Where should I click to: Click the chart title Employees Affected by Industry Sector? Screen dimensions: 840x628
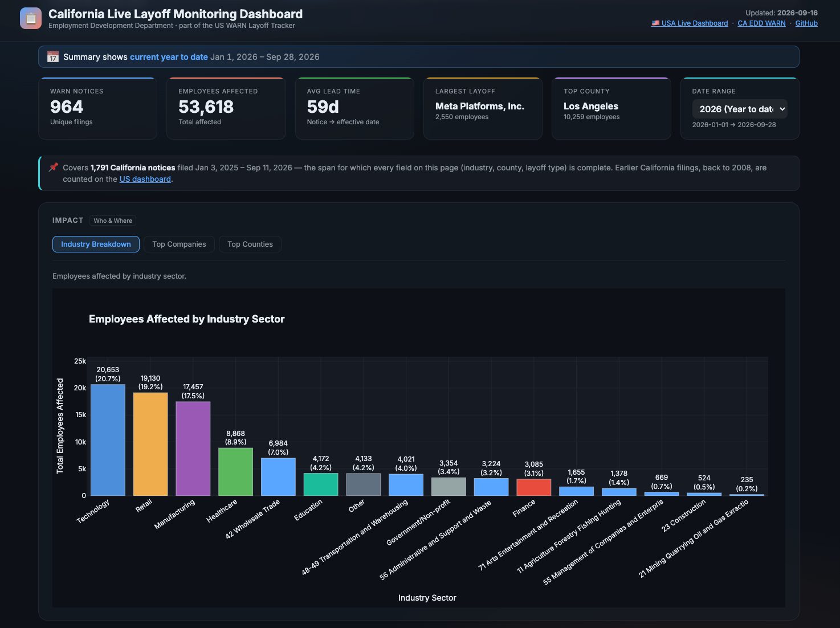point(186,319)
